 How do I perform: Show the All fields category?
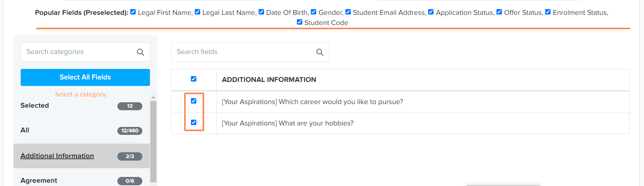pos(25,130)
